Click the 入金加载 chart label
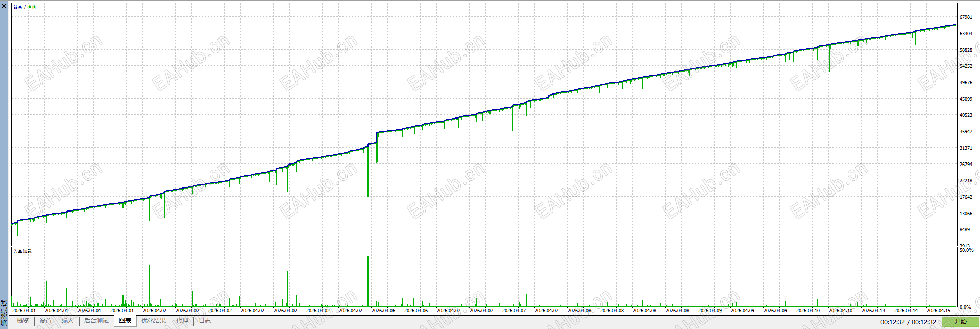 pyautogui.click(x=22, y=251)
